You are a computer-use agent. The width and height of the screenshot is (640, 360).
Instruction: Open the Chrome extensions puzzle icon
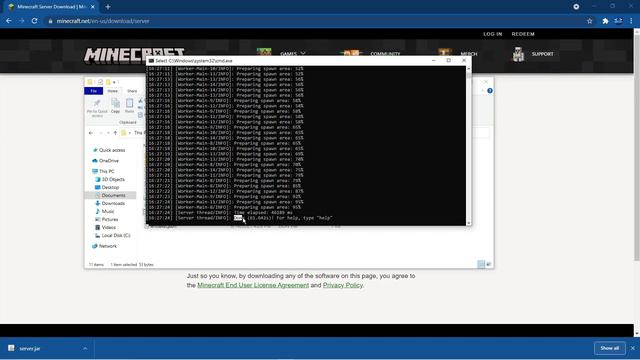pos(605,21)
